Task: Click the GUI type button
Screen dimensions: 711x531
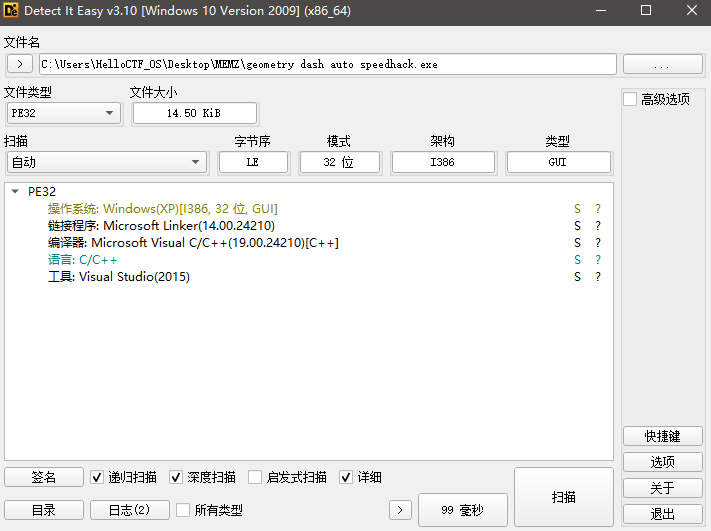Action: click(x=558, y=162)
